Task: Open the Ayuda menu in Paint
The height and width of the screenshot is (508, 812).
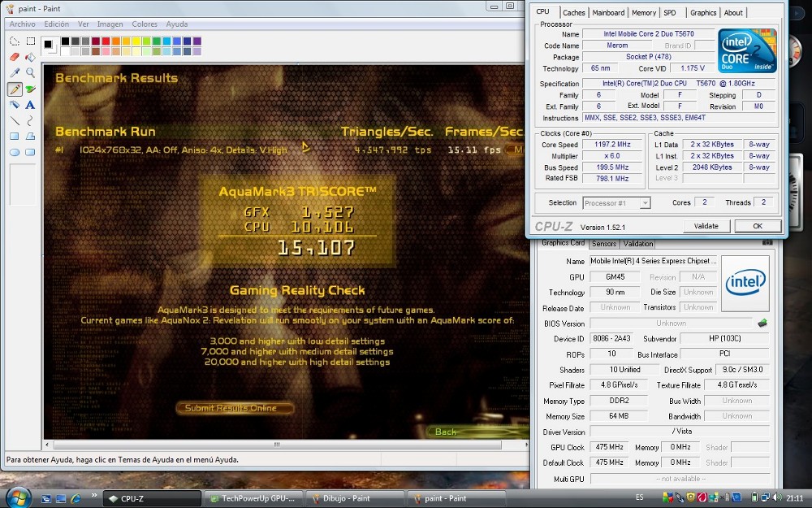Action: click(177, 24)
